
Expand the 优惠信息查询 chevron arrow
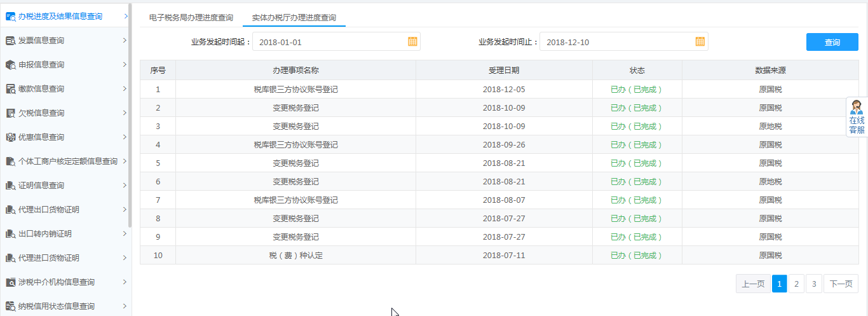[x=125, y=137]
